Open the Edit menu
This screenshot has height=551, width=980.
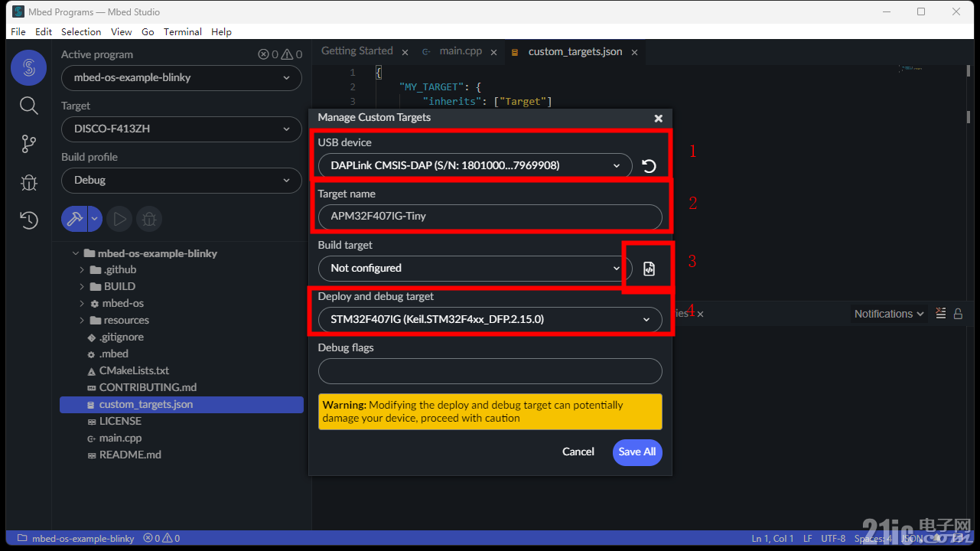(44, 31)
